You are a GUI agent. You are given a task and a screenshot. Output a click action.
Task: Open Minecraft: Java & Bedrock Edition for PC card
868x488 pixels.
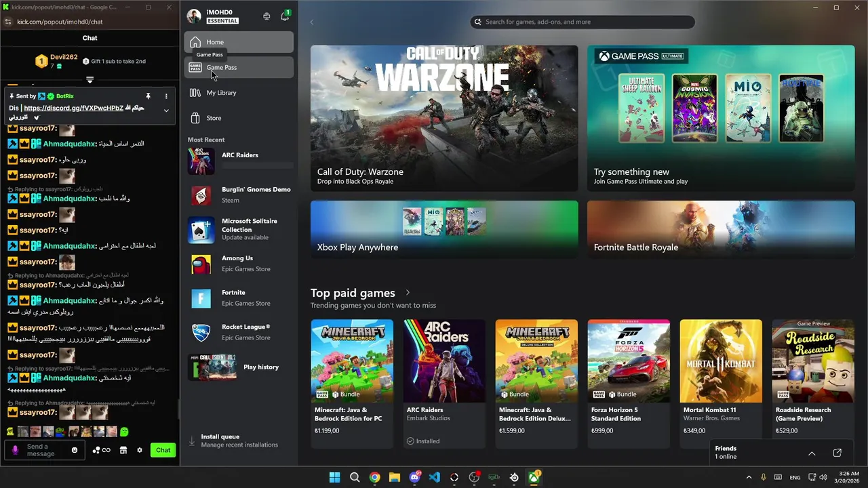(352, 384)
